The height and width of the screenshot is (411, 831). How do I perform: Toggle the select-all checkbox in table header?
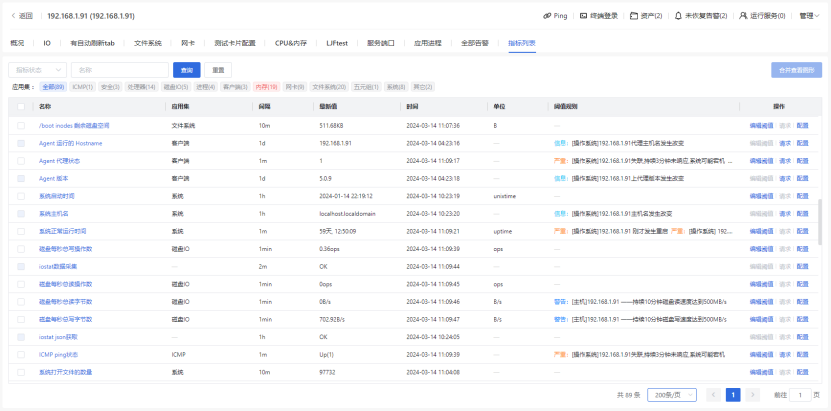coord(21,105)
